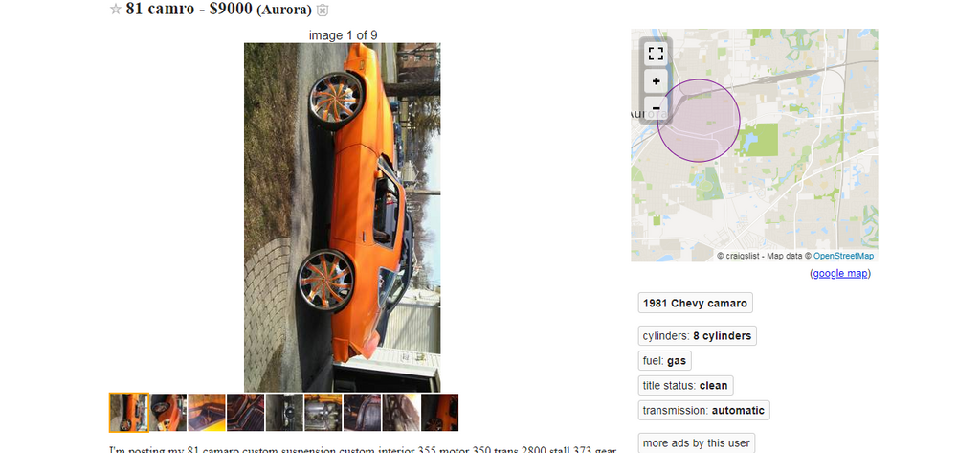Screen dimensions: 980x453
Task: Click the purple location circle on map
Action: pyautogui.click(x=699, y=121)
